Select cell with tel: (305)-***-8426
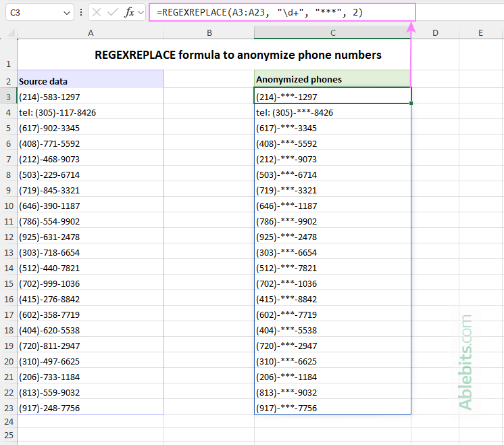 pyautogui.click(x=332, y=112)
